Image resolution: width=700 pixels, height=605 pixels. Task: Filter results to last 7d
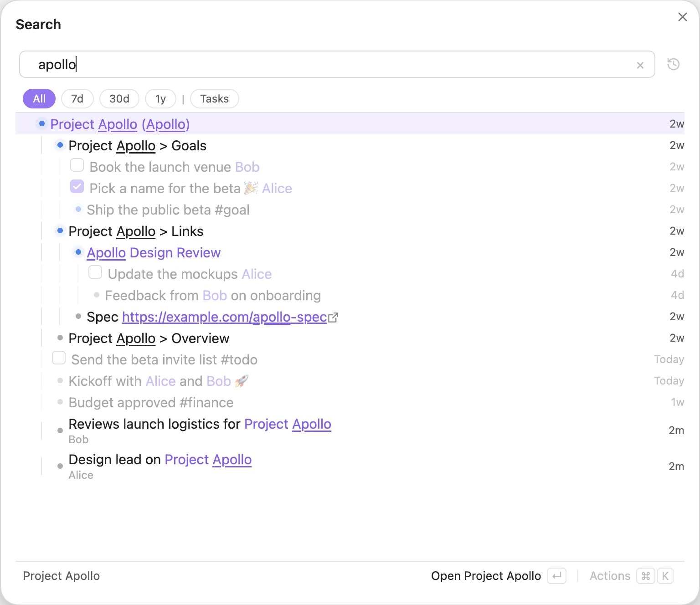click(x=77, y=99)
